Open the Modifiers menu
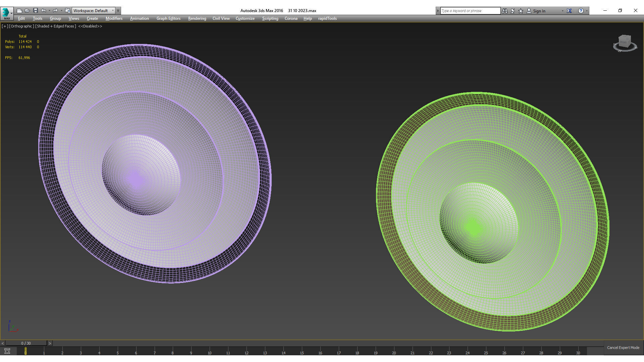 pyautogui.click(x=114, y=18)
